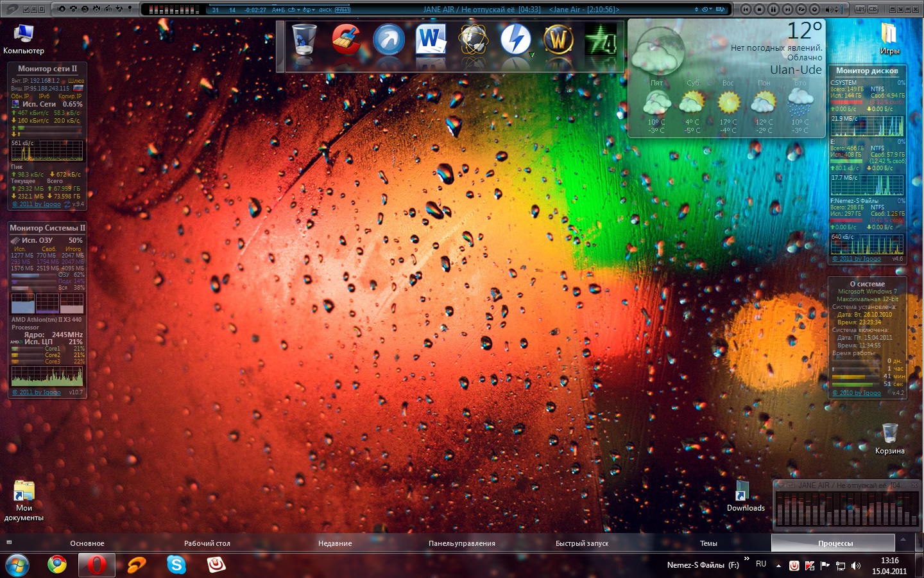This screenshot has width=924, height=578.
Task: Toggle the файл source mode in player
Action: 343,10
